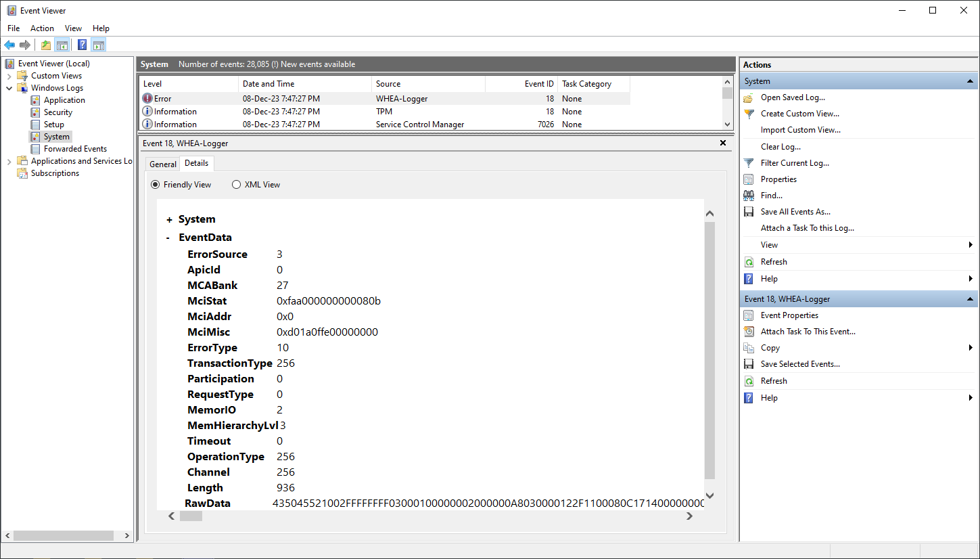980x559 pixels.
Task: Click the MciMisc value 0xd01a0ffe00000000
Action: click(327, 332)
